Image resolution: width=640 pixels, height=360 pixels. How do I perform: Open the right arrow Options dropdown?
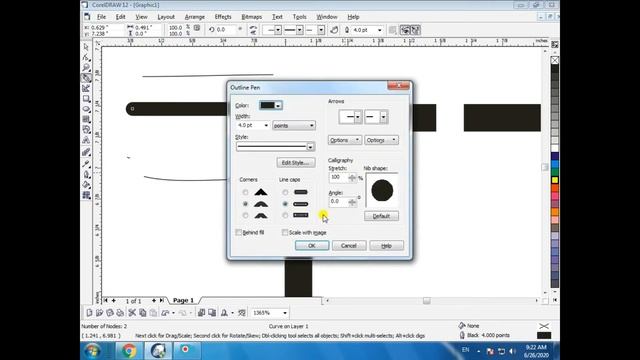381,140
